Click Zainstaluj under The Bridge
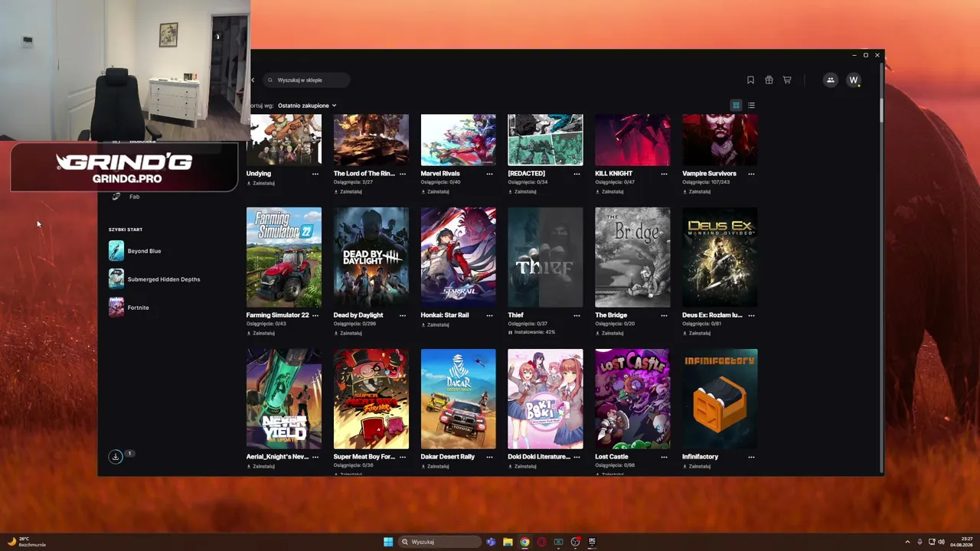980x551 pixels. pyautogui.click(x=609, y=333)
